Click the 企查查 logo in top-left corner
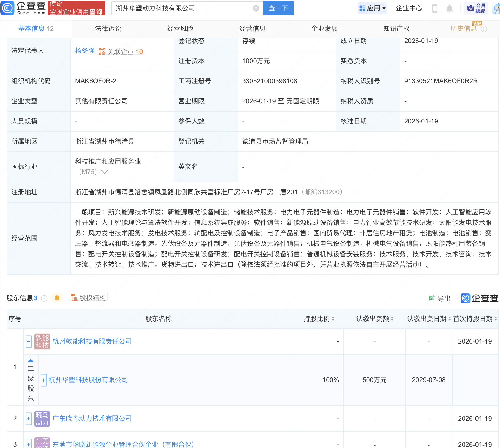The image size is (500, 448). 23,8
